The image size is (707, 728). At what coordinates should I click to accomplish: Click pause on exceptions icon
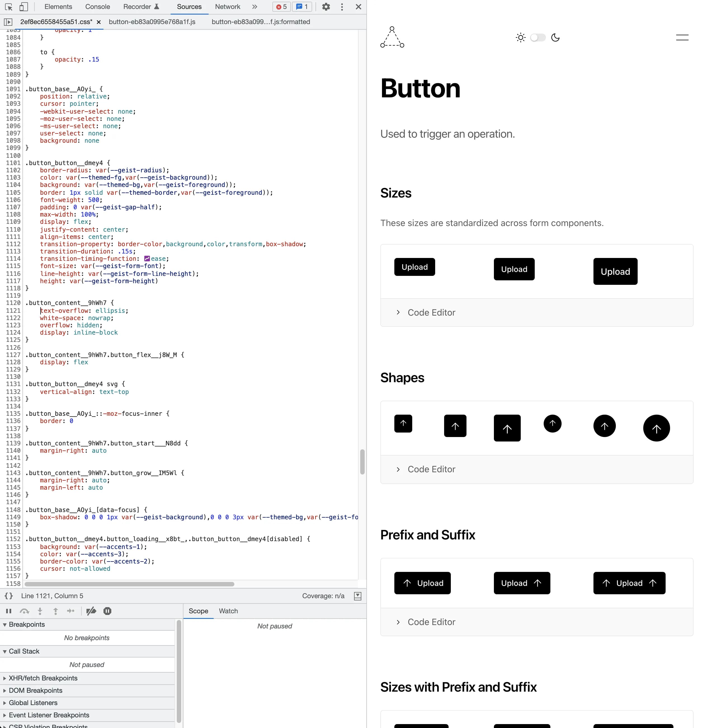tap(107, 611)
